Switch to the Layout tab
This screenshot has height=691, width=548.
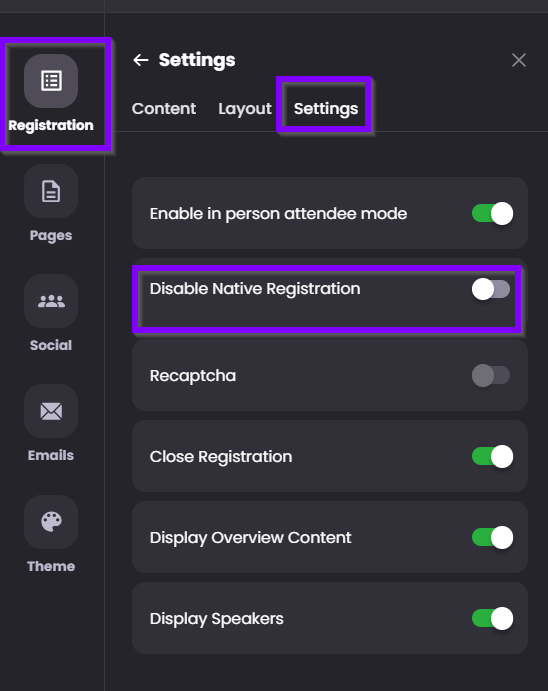click(x=245, y=108)
